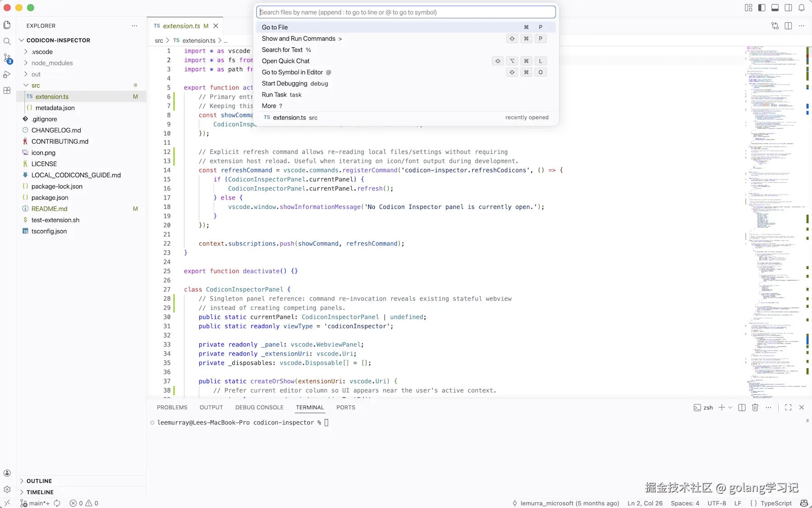Open remote window status bar icon
This screenshot has width=812, height=508.
(x=7, y=503)
